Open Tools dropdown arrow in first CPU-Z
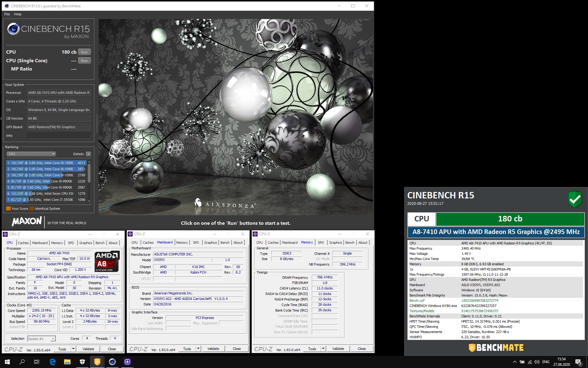Viewport: 588px width, 368px height. click(73, 349)
